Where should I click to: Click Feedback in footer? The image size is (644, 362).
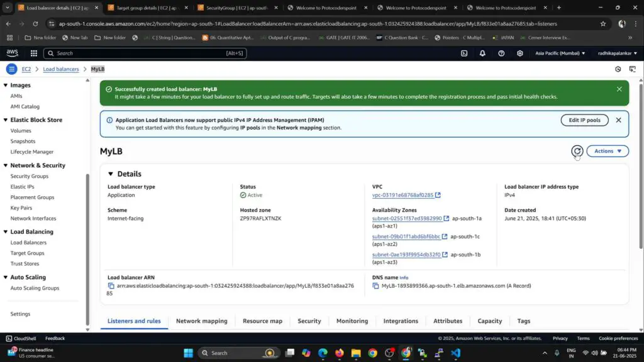click(x=55, y=339)
